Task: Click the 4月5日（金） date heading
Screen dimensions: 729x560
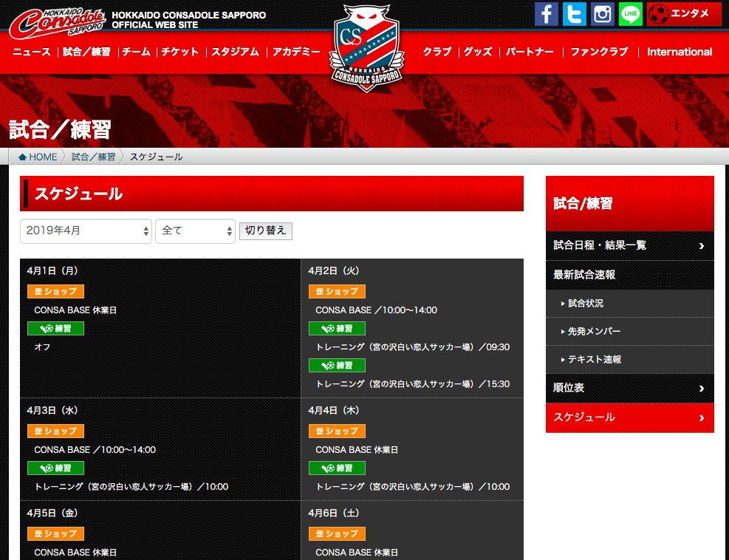Action: (52, 513)
